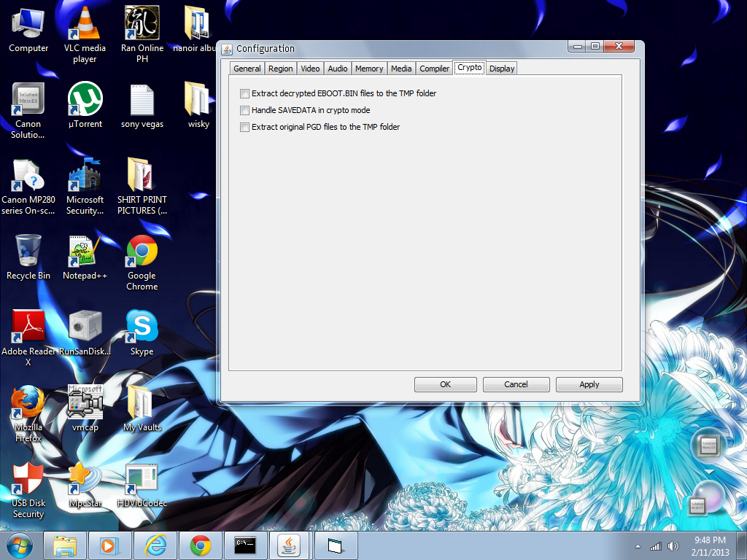Screen dimensions: 747x560
Task: Select the Skype desktop shortcut
Action: (x=142, y=332)
